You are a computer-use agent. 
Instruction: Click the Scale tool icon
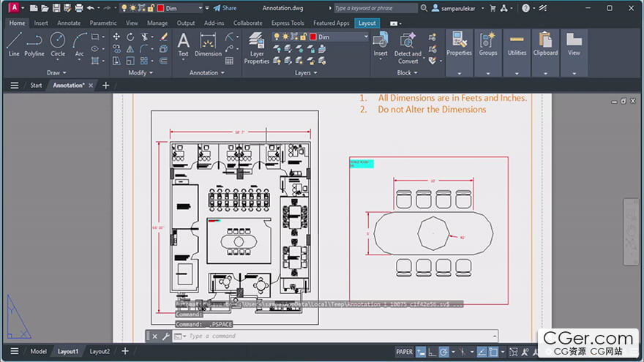130,61
